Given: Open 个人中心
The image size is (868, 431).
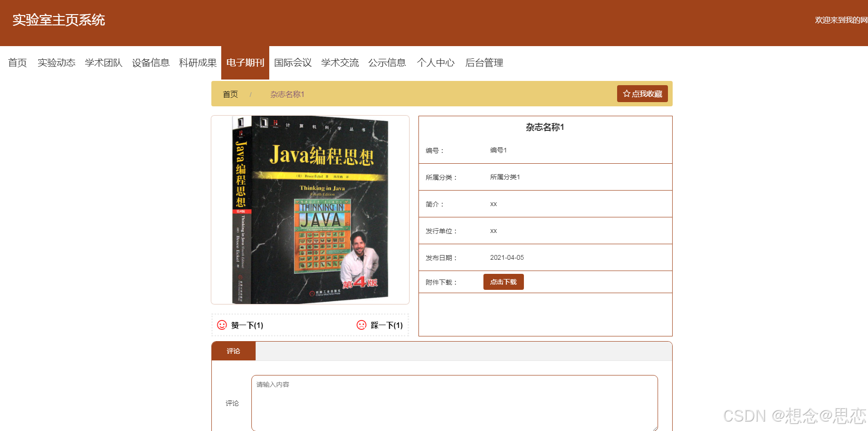Looking at the screenshot, I should (435, 63).
